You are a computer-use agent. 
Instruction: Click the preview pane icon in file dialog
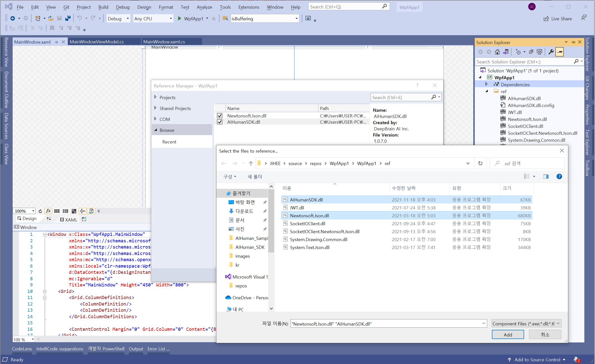click(546, 176)
